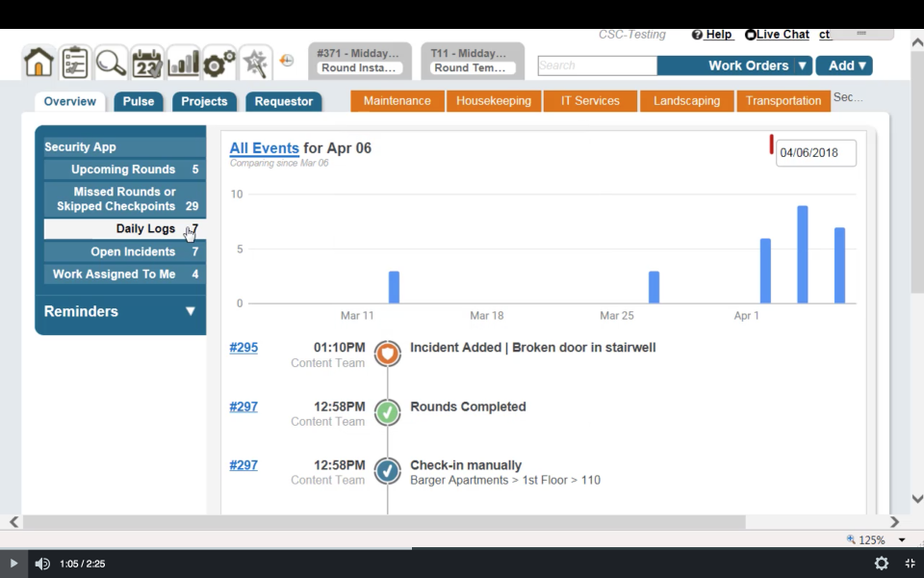Image resolution: width=924 pixels, height=578 pixels.
Task: Click the video progress bar
Action: [462, 548]
